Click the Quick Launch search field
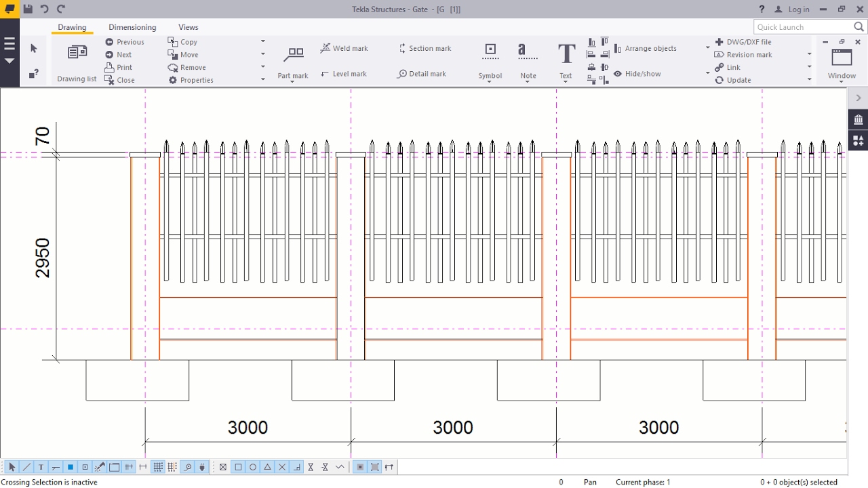Viewport: 868px width, 488px height. pyautogui.click(x=803, y=27)
